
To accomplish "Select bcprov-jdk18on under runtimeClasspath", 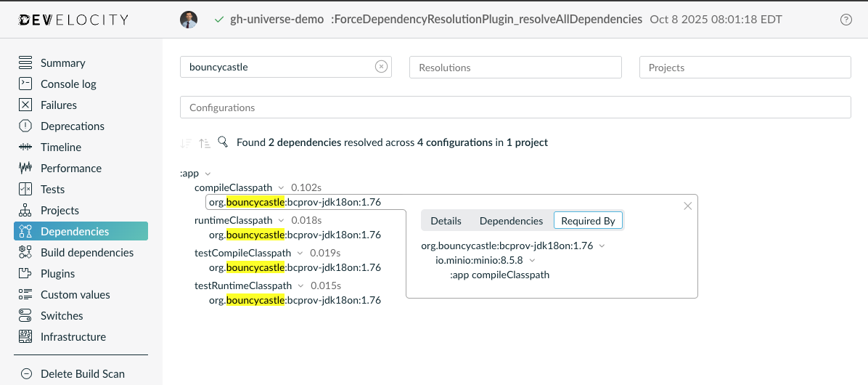I will [x=295, y=235].
